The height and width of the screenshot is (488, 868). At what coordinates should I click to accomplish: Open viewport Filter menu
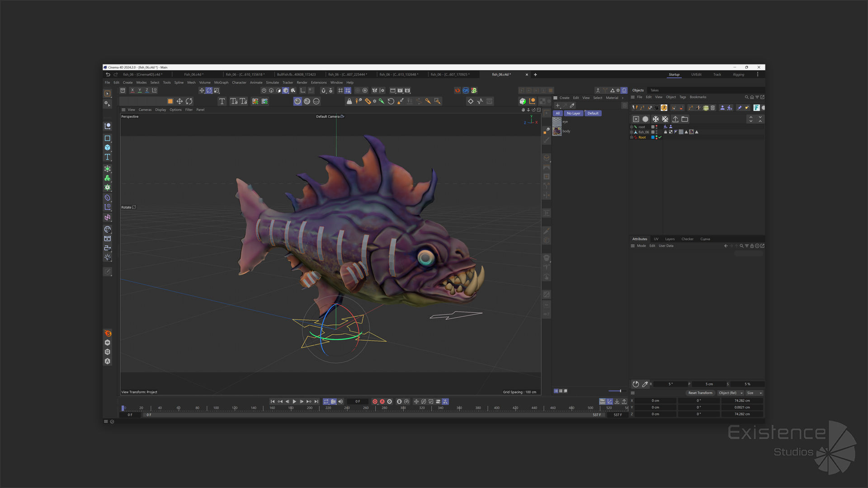click(189, 110)
